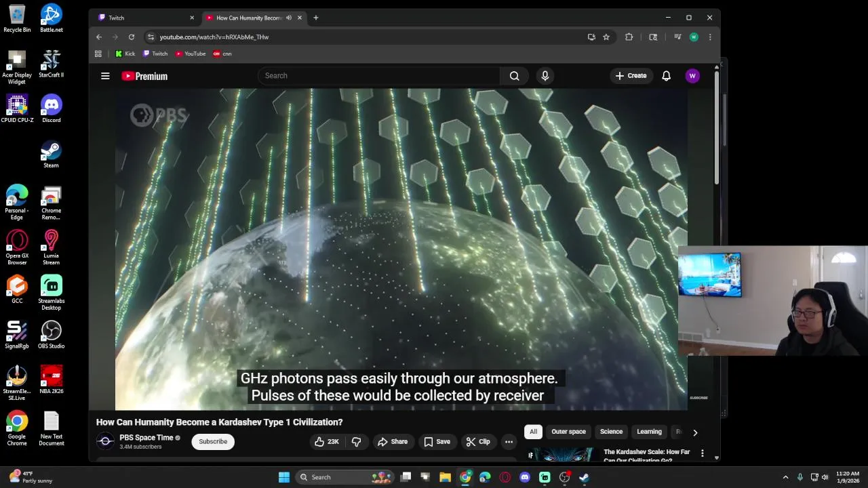Open Battle.net desktop shortcut

click(52, 18)
